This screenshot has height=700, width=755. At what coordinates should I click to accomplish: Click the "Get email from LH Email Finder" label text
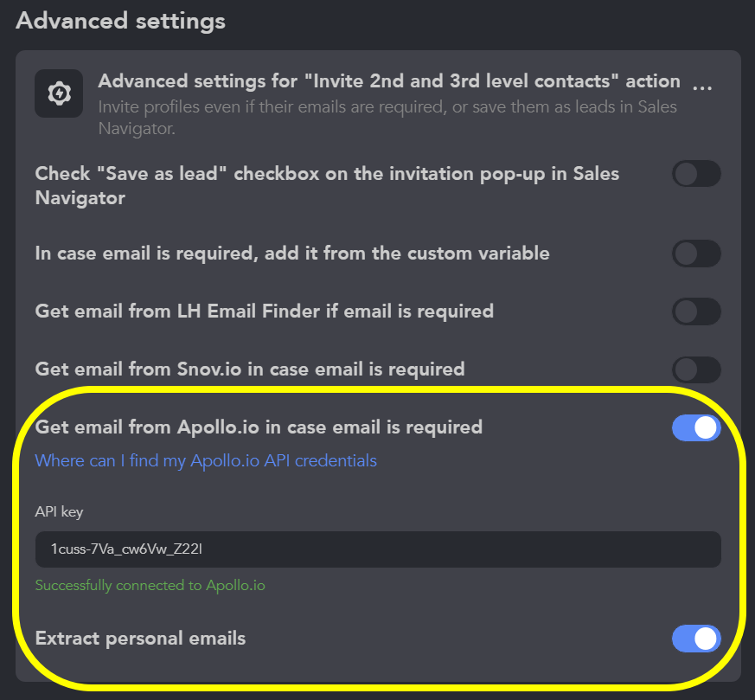(x=265, y=311)
